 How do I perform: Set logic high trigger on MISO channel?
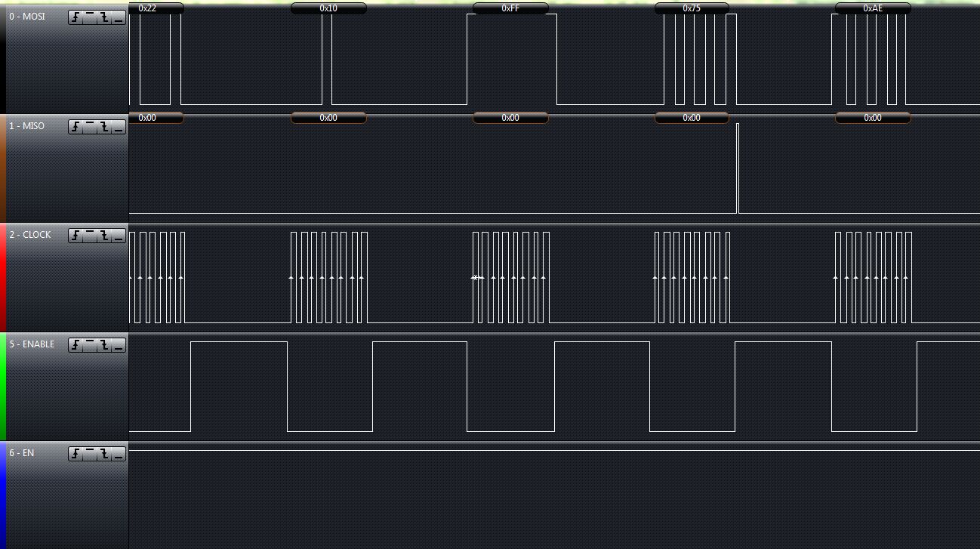tap(90, 127)
